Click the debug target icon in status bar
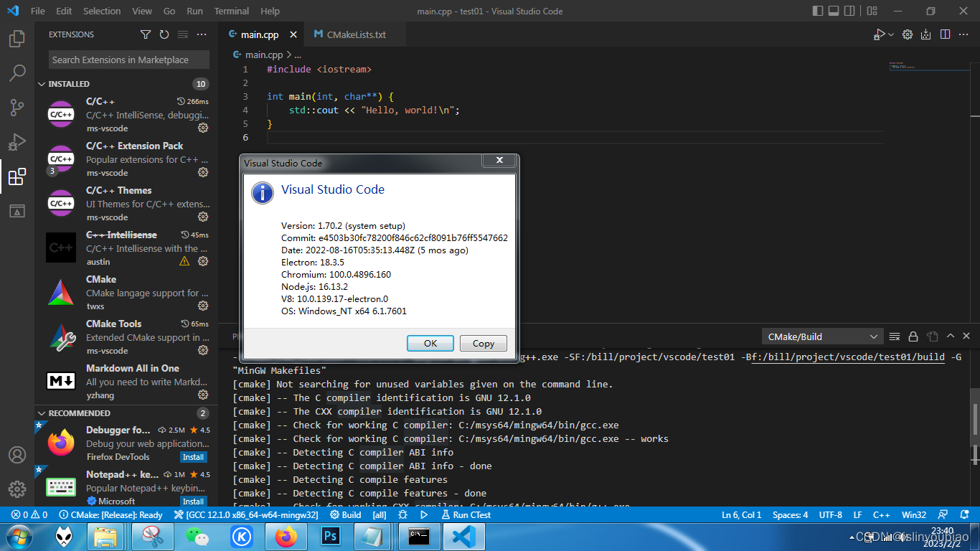Viewport: 980px width, 551px height. click(402, 514)
